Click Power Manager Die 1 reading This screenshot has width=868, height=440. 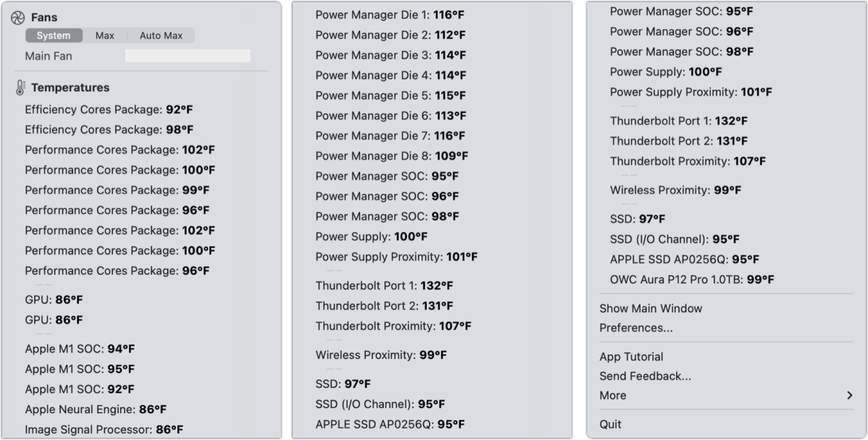[x=391, y=14]
